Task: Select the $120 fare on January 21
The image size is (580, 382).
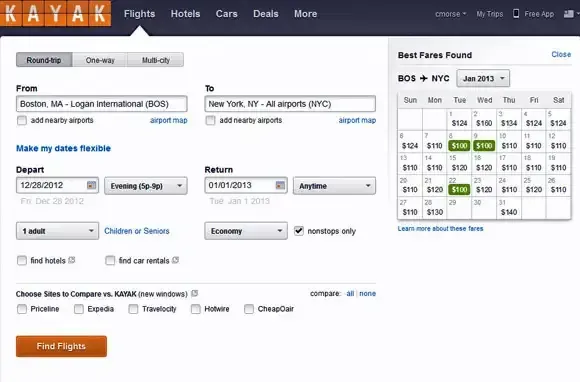Action: tap(435, 190)
